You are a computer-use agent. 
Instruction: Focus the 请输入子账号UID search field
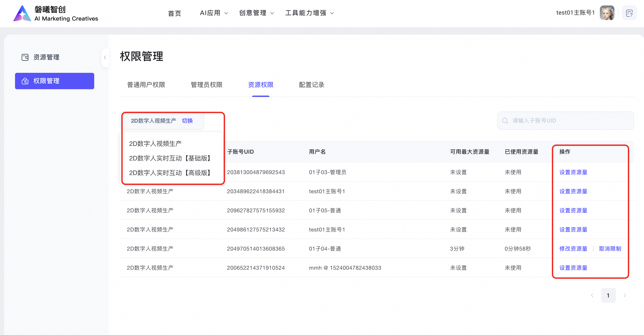coord(565,121)
